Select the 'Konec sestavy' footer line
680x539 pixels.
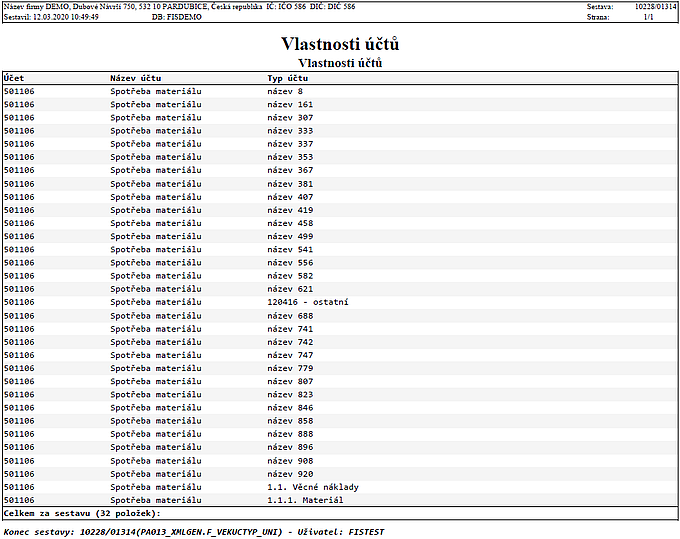click(194, 532)
